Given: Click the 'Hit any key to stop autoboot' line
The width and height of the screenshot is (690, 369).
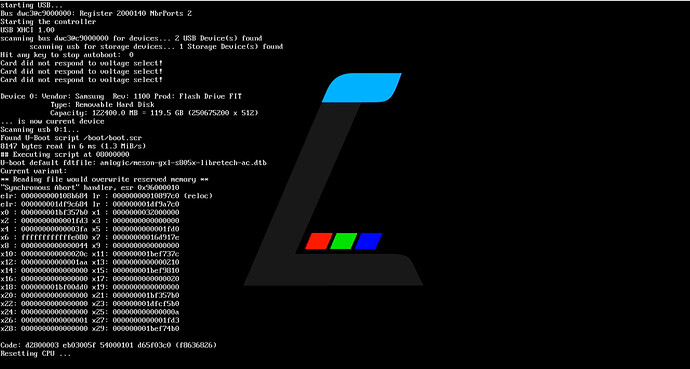Looking at the screenshot, I should [x=67, y=55].
